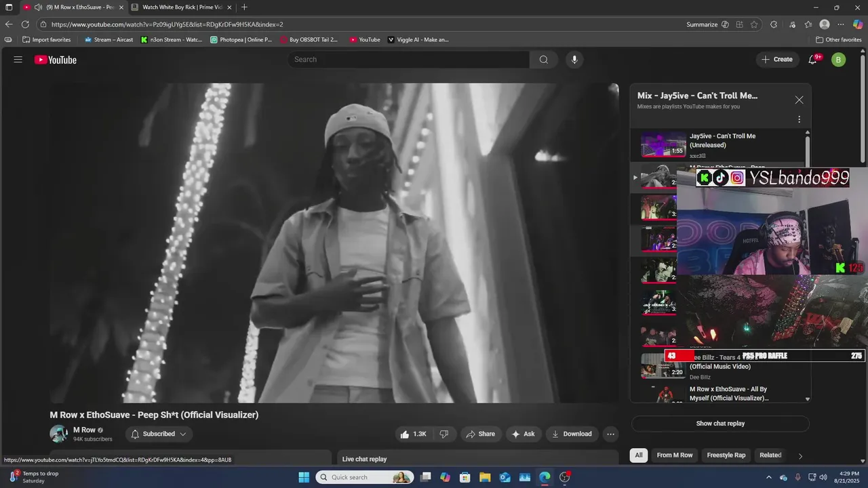This screenshot has width=868, height=488.
Task: Play Jay5ive Can't Troll Me playlist item
Action: coord(720,145)
